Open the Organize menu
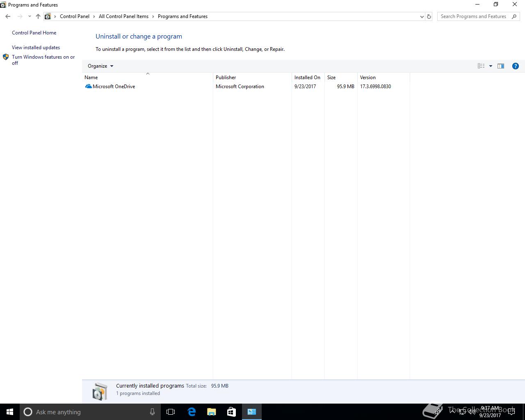 coord(100,66)
